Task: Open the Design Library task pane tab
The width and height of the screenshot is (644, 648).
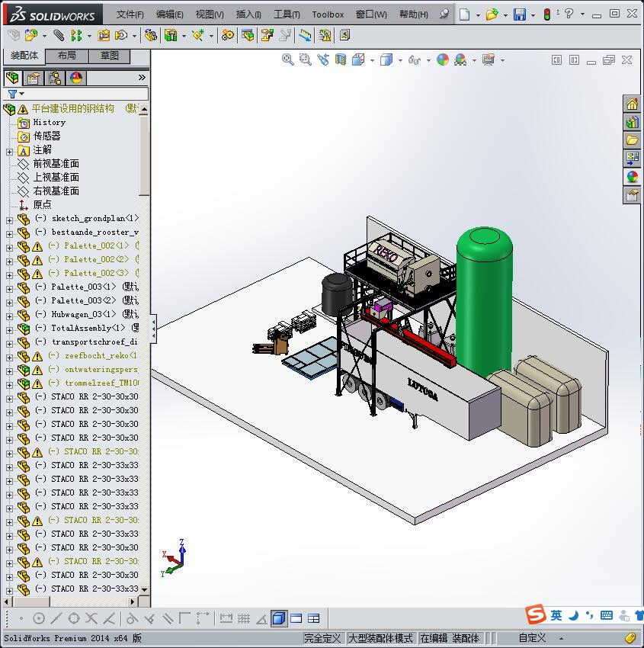Action: click(x=632, y=122)
